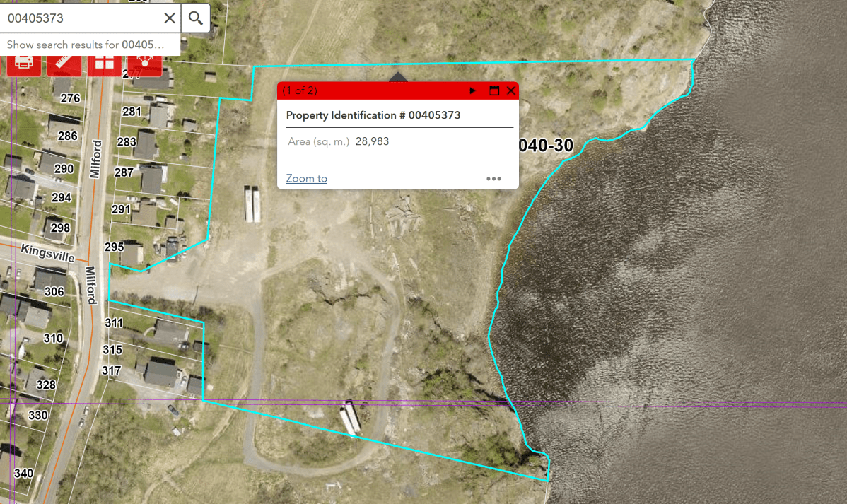Click the house number 286 label
847x504 pixels.
(67, 136)
